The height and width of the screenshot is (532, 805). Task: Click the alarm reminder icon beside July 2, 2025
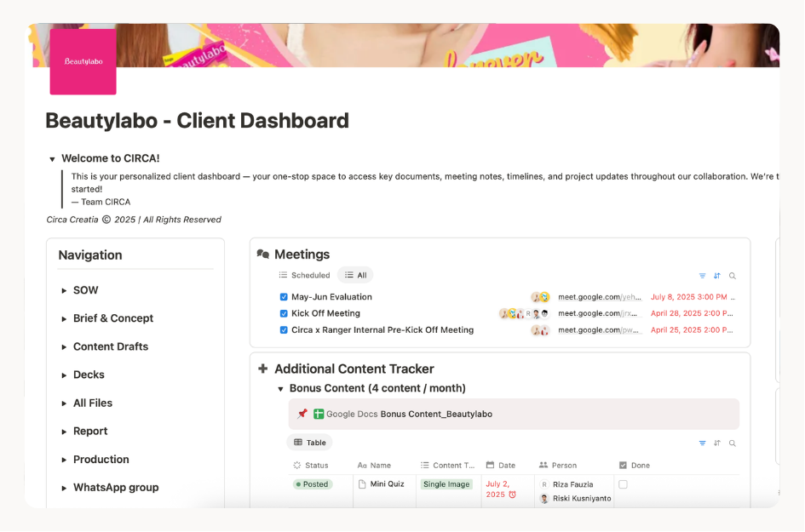pos(512,495)
